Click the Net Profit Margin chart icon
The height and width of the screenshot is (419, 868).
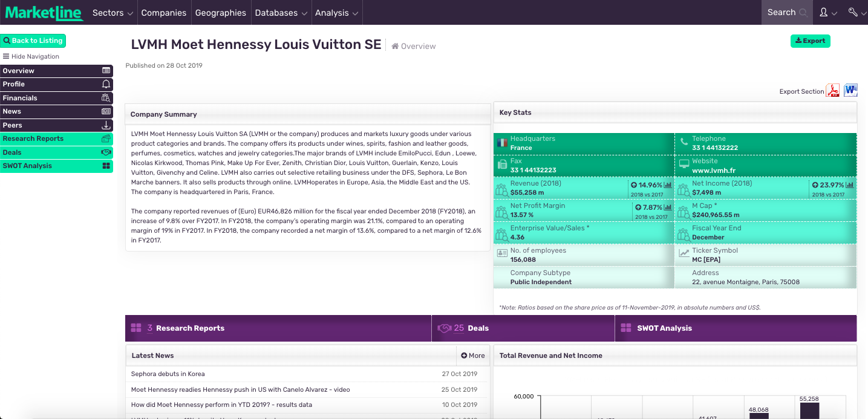pos(668,207)
